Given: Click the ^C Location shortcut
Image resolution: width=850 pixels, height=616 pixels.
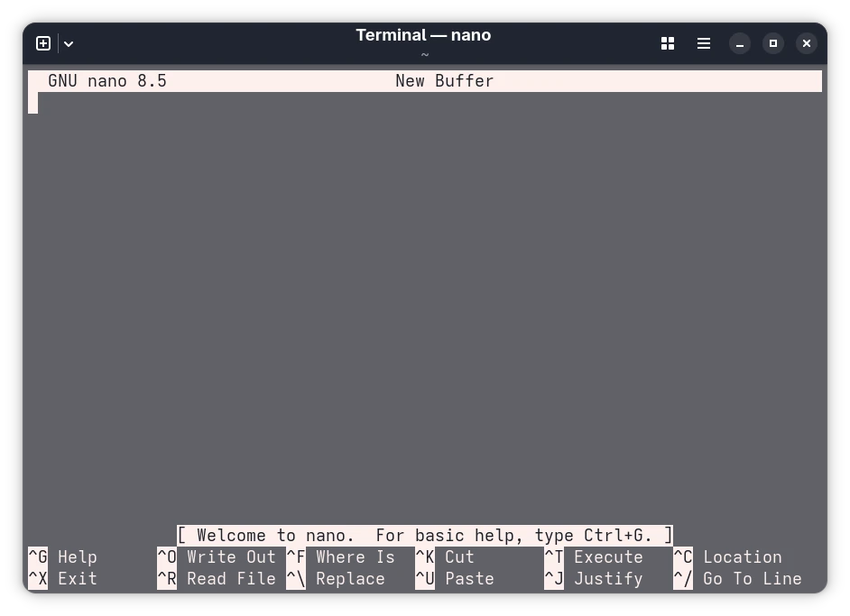Looking at the screenshot, I should click(727, 557).
